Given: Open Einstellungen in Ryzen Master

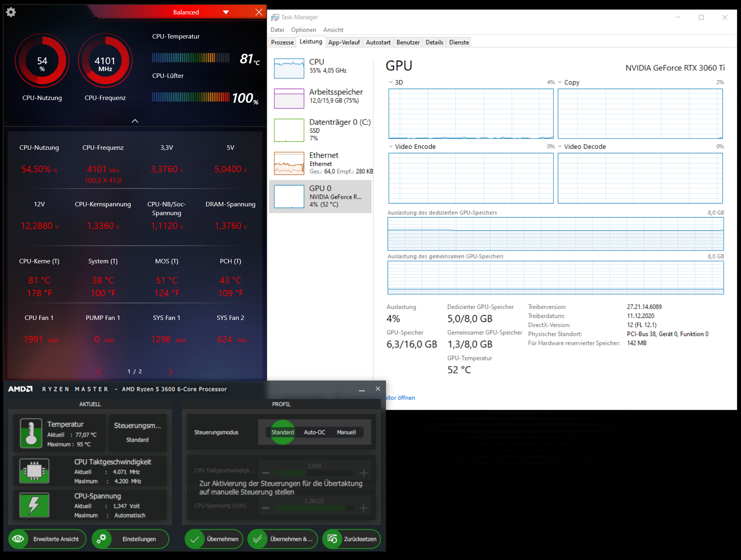Looking at the screenshot, I should point(130,539).
